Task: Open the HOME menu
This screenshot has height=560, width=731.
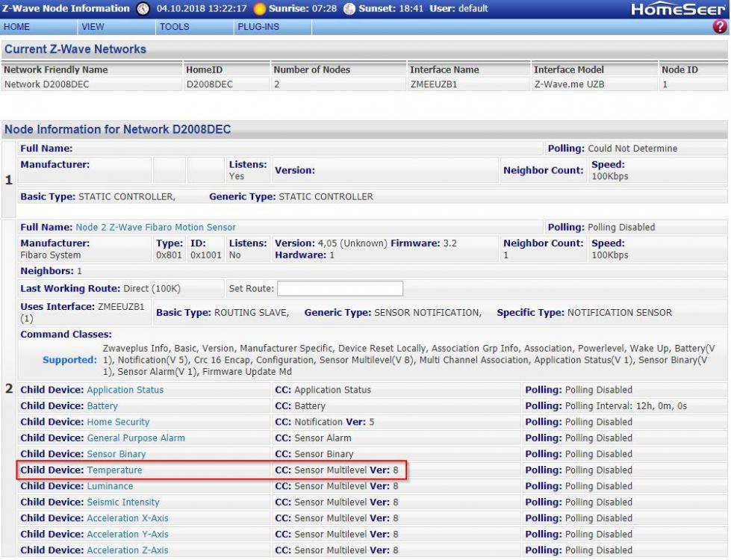Action: 16,26
